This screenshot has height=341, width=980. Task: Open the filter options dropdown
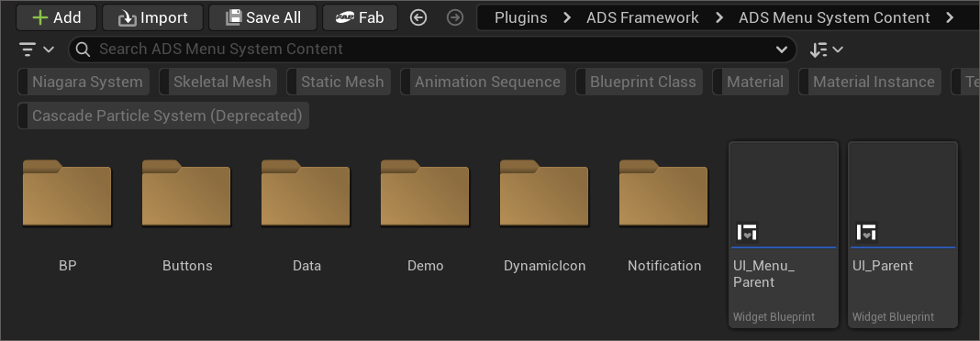(37, 49)
